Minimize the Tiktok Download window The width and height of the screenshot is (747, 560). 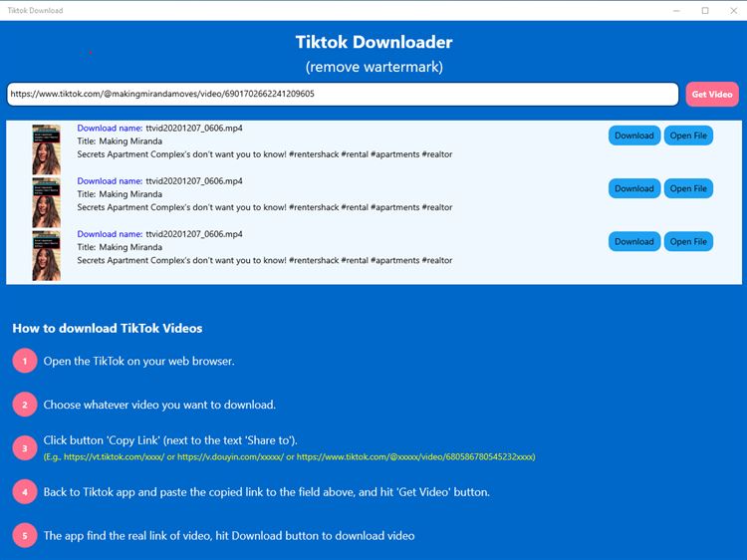click(676, 11)
